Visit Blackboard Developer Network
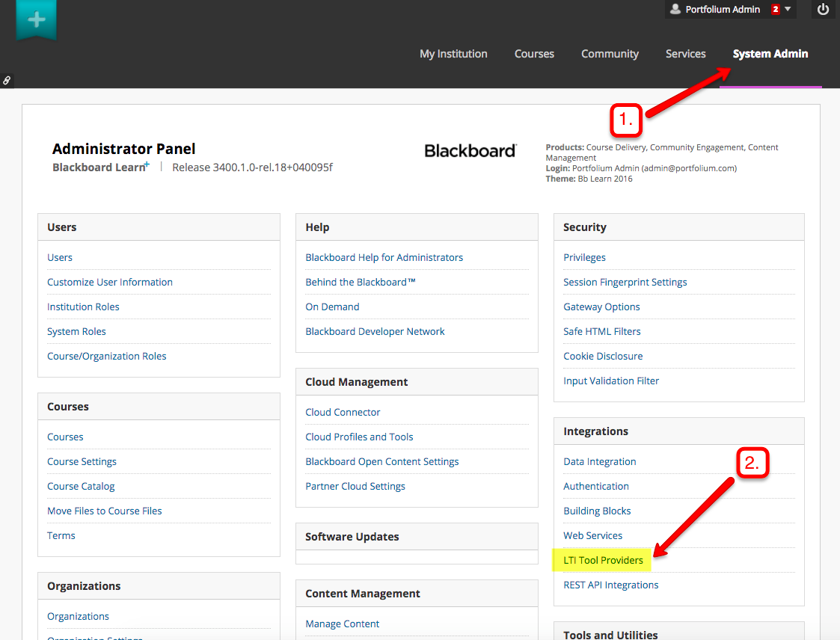Image resolution: width=840 pixels, height=640 pixels. click(375, 331)
